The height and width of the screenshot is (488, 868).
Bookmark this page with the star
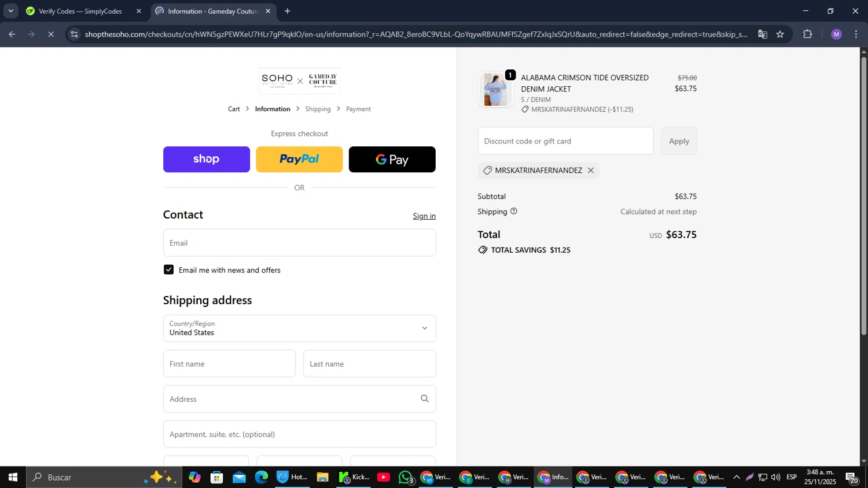coord(780,34)
